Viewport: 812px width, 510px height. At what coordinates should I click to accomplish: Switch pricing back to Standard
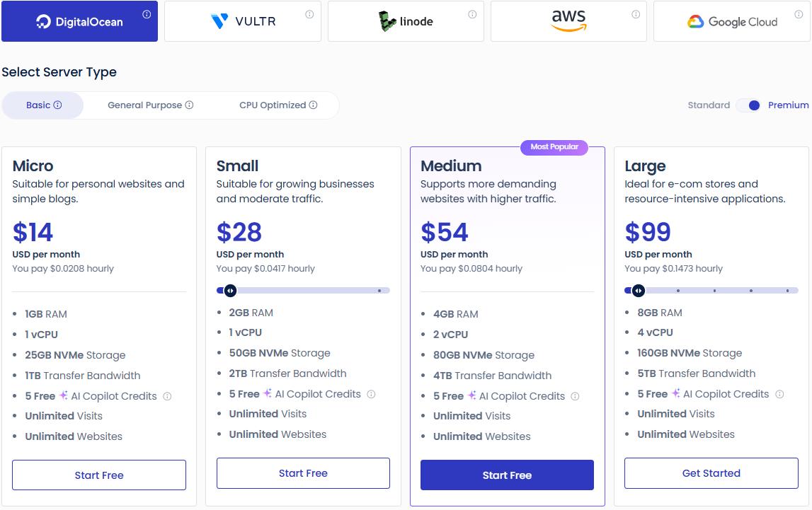(709, 105)
